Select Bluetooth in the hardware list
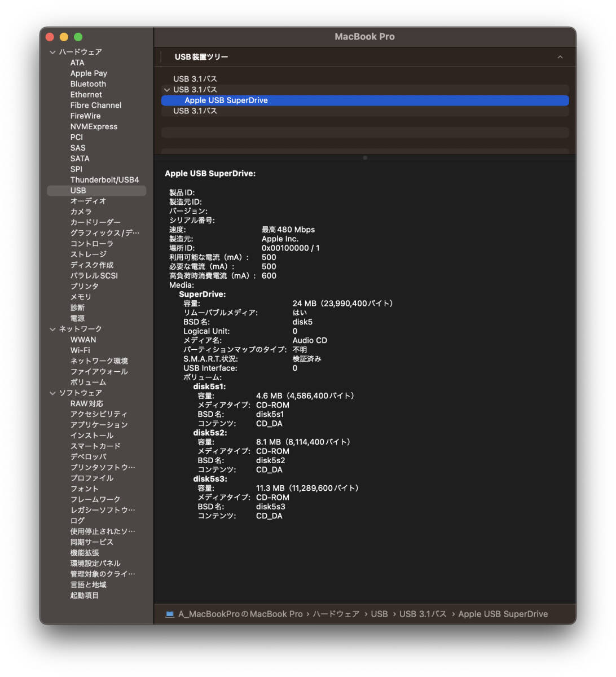Viewport: 616px width, 677px height. tap(88, 84)
